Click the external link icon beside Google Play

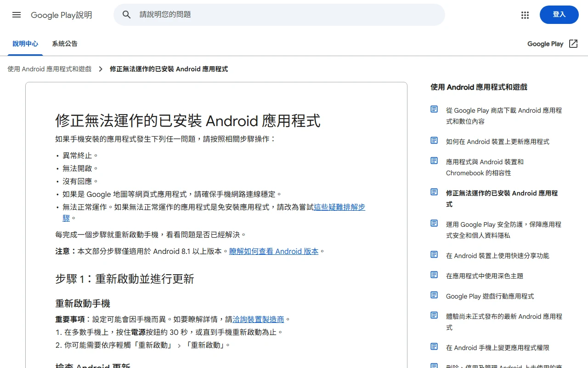(573, 44)
